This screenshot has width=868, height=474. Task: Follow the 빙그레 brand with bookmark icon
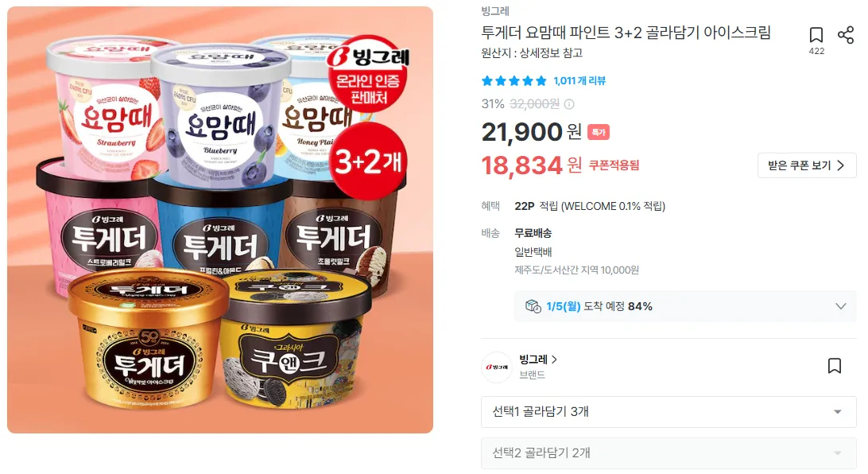[835, 366]
